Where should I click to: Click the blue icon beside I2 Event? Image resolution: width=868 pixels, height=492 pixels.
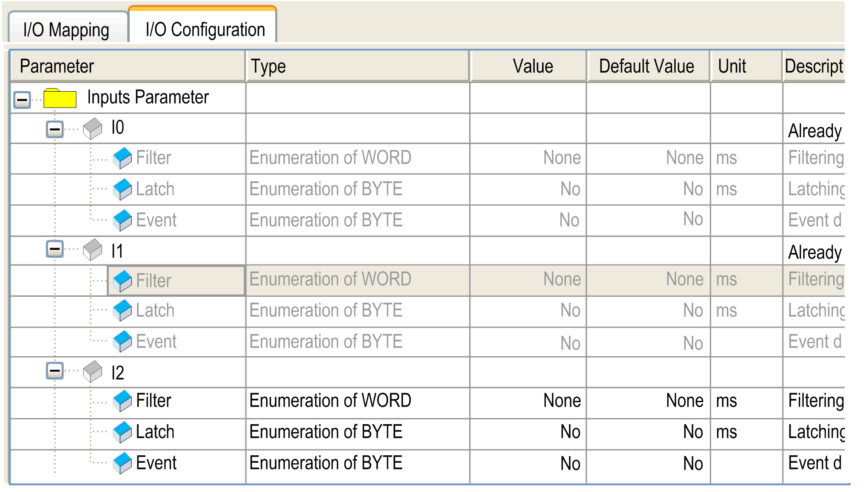(x=122, y=463)
